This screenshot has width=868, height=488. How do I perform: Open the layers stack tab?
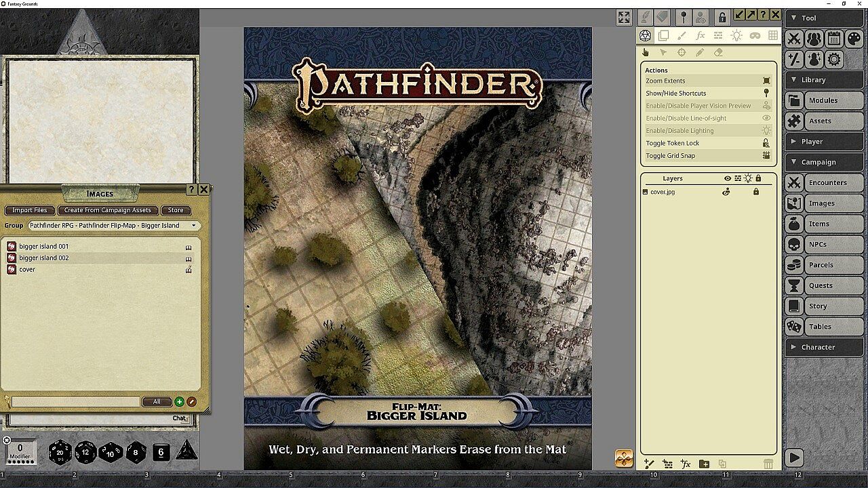[663, 36]
